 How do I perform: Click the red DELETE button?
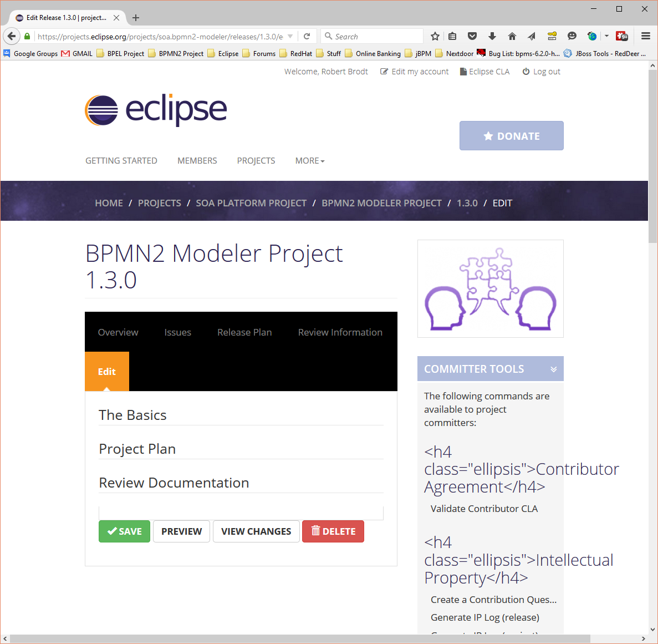click(x=333, y=531)
